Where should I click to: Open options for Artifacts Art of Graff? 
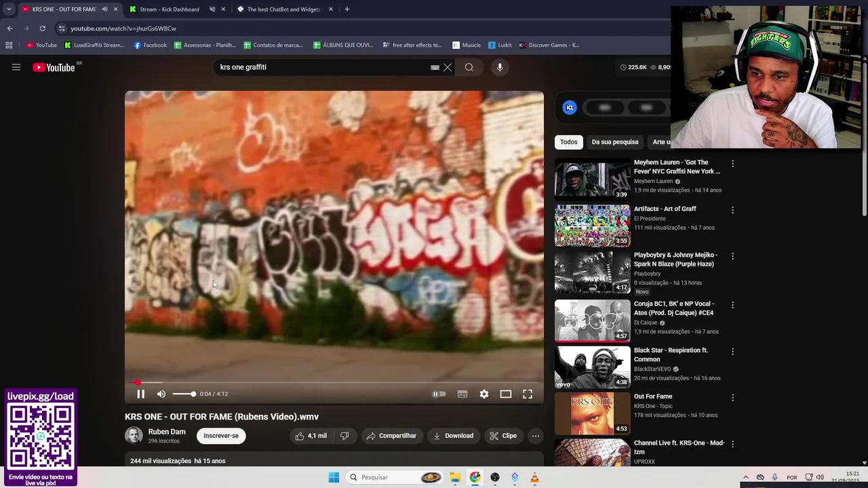click(x=732, y=210)
